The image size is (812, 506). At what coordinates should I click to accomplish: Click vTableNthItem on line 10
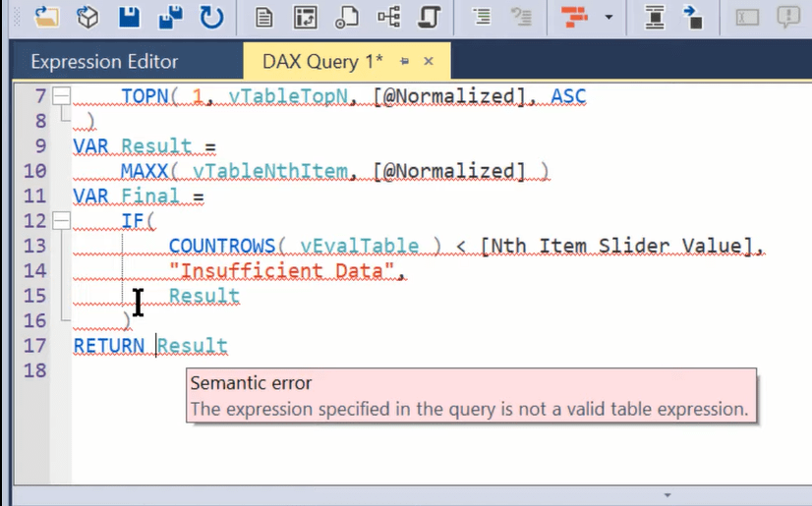269,171
